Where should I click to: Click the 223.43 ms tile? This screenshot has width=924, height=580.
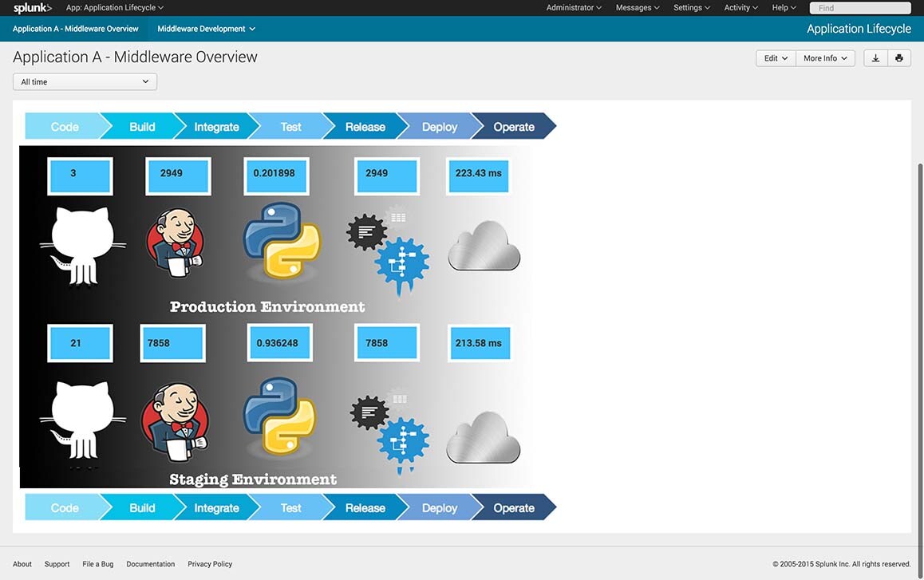479,176
